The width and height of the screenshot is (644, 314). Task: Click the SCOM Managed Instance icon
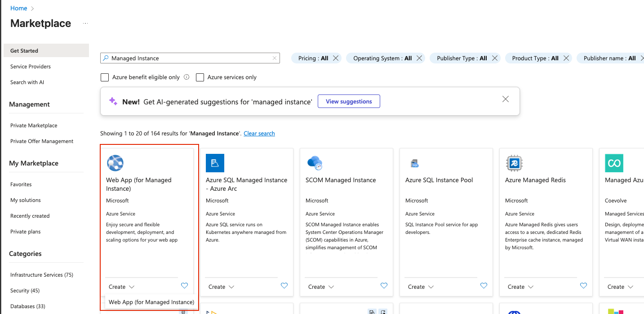(315, 163)
